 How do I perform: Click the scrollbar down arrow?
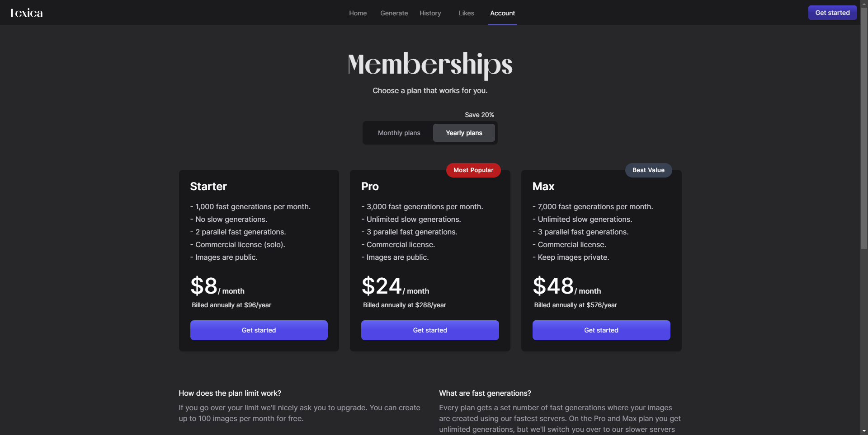[864, 431]
